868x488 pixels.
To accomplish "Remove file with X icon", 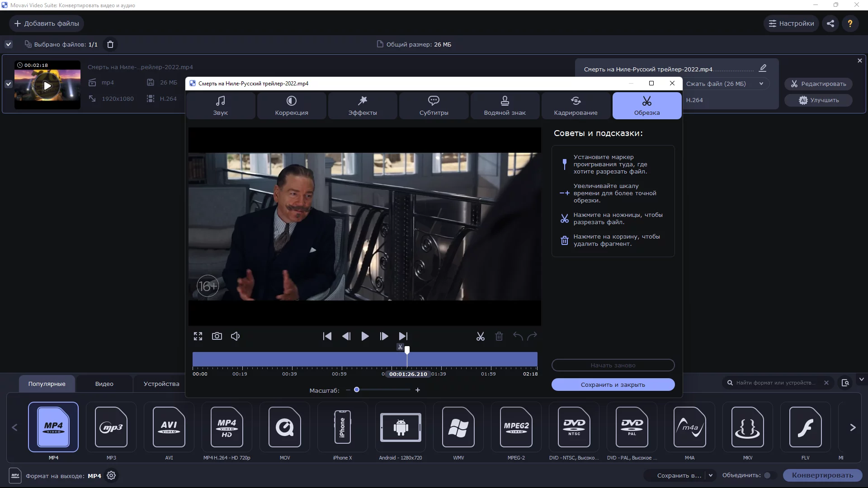I will [x=860, y=61].
